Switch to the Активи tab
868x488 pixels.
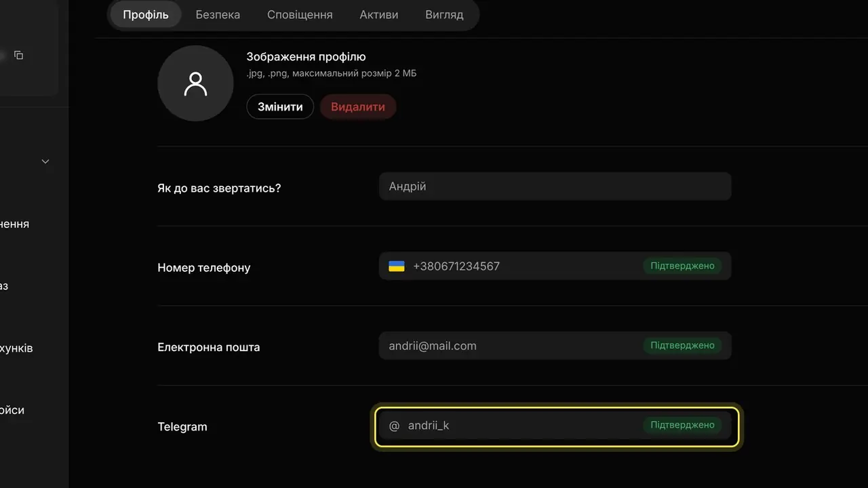point(378,14)
